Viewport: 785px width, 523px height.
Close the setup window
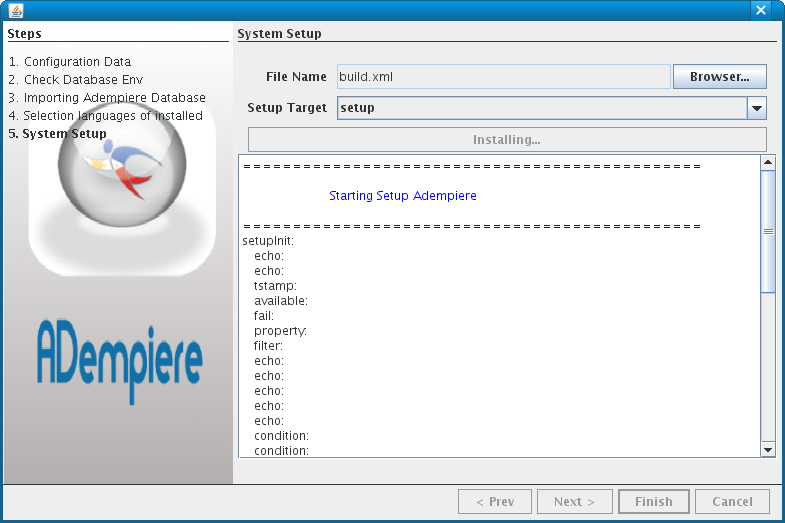point(761,10)
